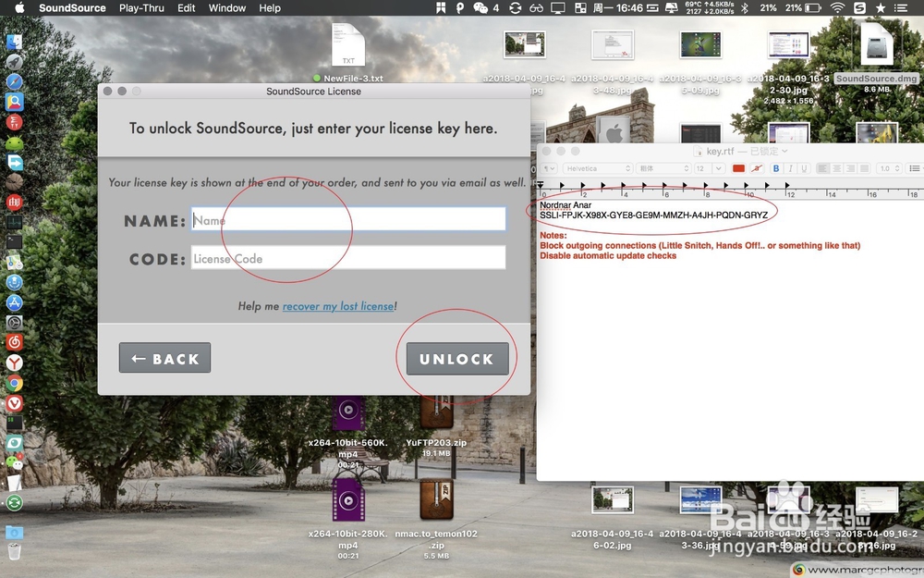Go back with the BACK button

tap(164, 358)
